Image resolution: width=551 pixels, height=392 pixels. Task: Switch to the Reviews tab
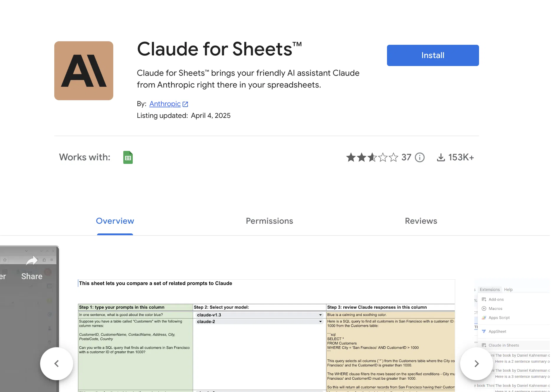(x=421, y=221)
